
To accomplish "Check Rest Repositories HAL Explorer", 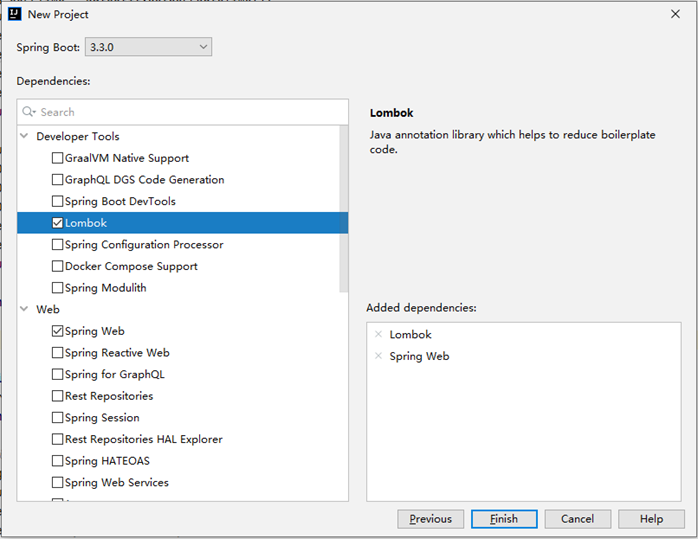I will point(57,439).
